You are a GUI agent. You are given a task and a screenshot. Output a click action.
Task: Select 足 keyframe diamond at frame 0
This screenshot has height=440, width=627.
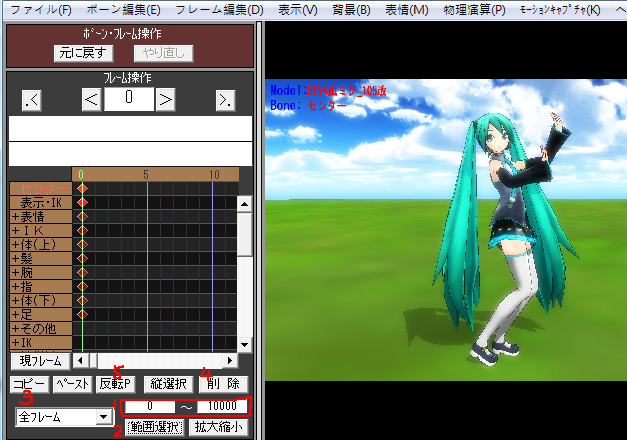pos(82,314)
